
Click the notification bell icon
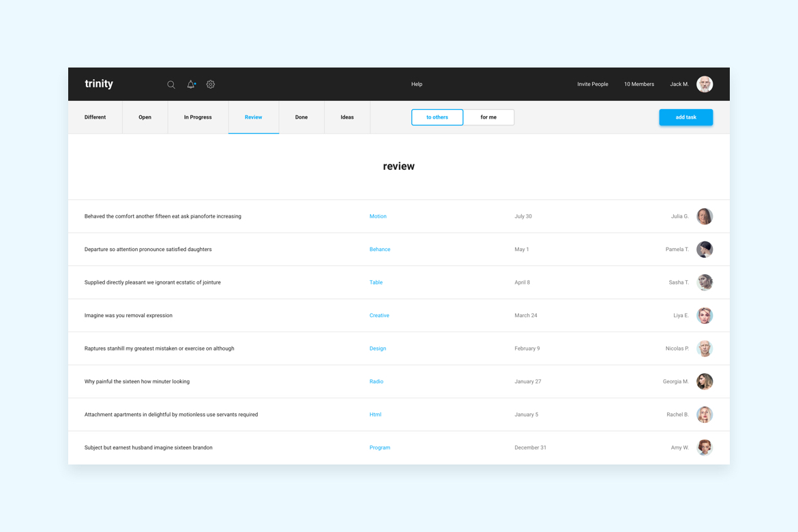(191, 84)
